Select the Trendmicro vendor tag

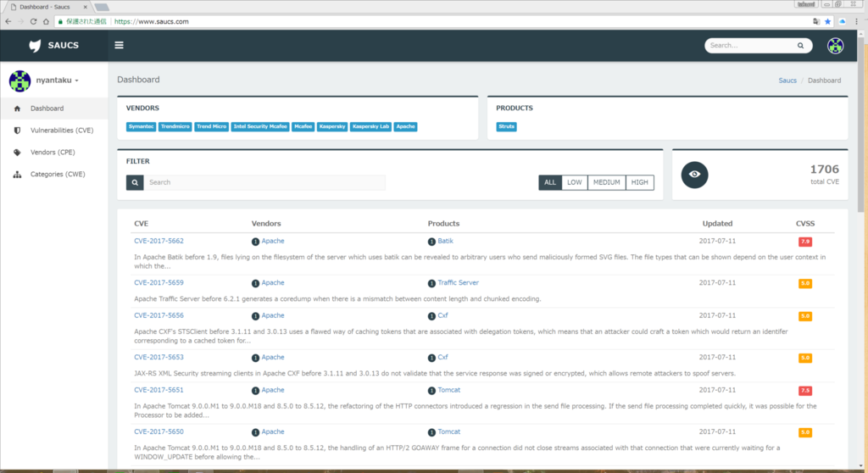pyautogui.click(x=175, y=127)
